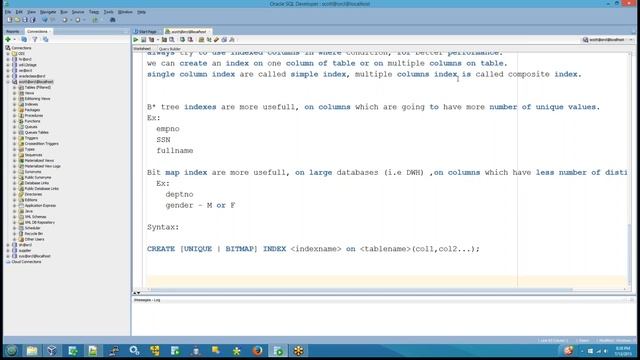
Task: Refresh the Connections panel
Action: coord(24,39)
